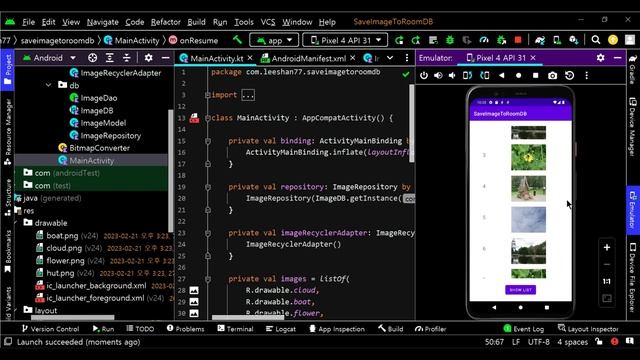Close the AndroidManifest.xml tab
Screen dimensions: 640x360
point(353,58)
